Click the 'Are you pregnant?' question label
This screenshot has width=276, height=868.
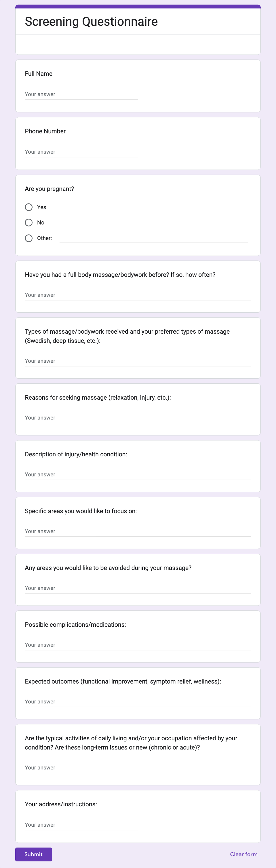(x=49, y=189)
